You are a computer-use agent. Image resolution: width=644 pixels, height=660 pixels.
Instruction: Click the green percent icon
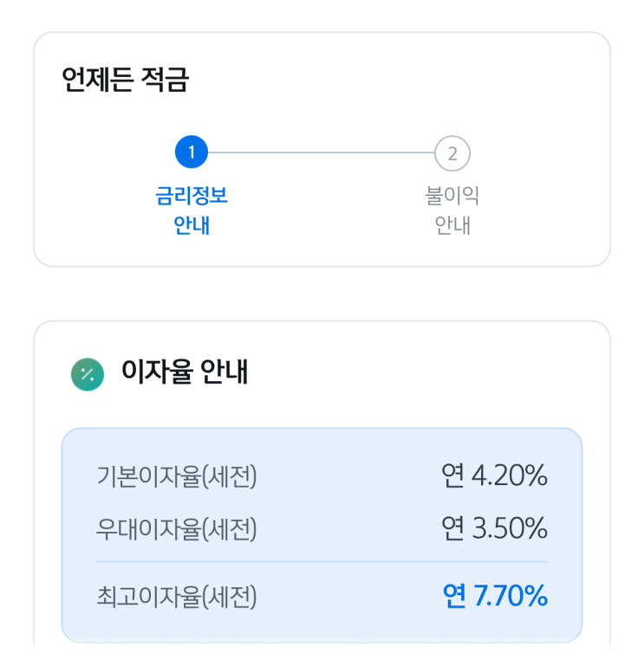click(87, 374)
